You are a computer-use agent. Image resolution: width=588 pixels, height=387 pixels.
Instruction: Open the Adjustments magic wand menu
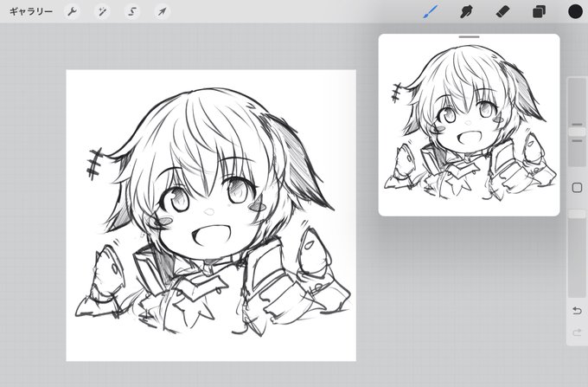pos(102,11)
